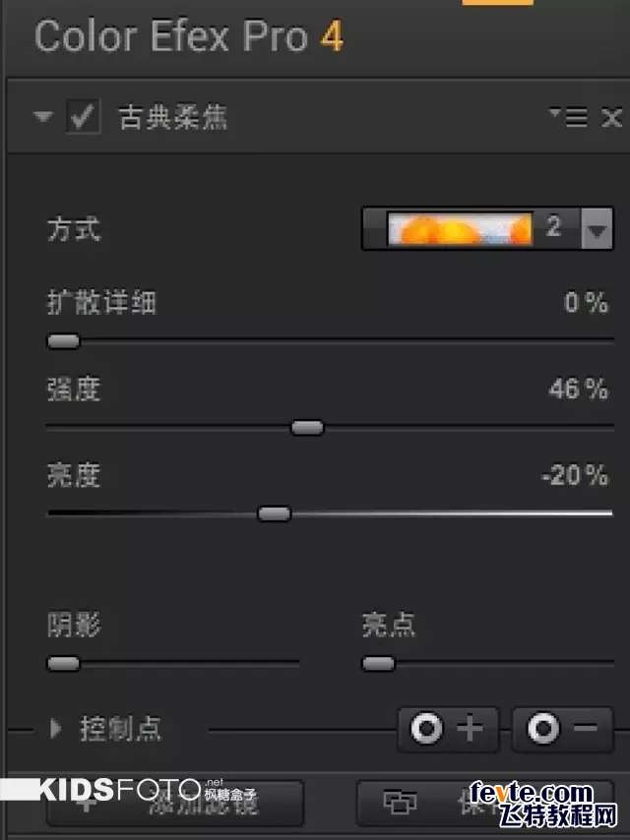This screenshot has width=630, height=840.
Task: Click the copy/duplicate icon in the bottom bar
Action: pyautogui.click(x=400, y=802)
